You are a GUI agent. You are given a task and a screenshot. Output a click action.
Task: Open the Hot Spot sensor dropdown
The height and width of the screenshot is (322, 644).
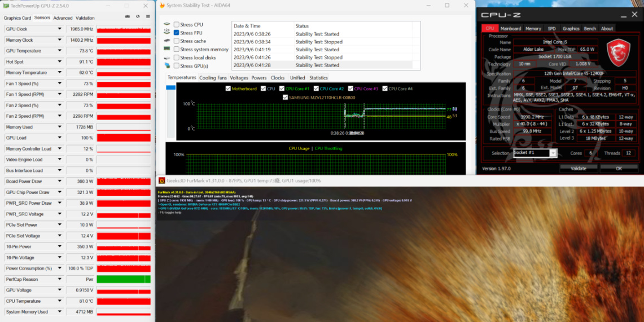point(60,62)
